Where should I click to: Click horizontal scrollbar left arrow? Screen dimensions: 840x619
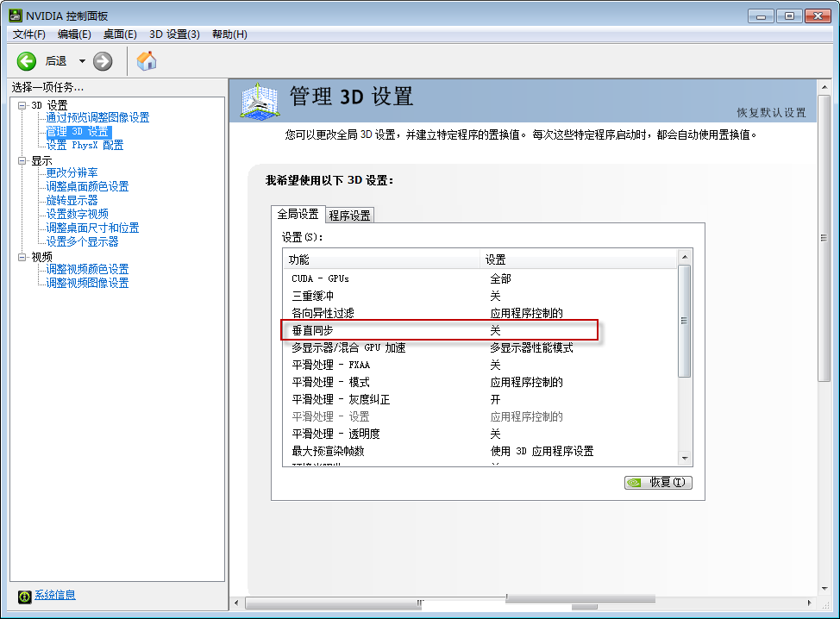coord(236,603)
